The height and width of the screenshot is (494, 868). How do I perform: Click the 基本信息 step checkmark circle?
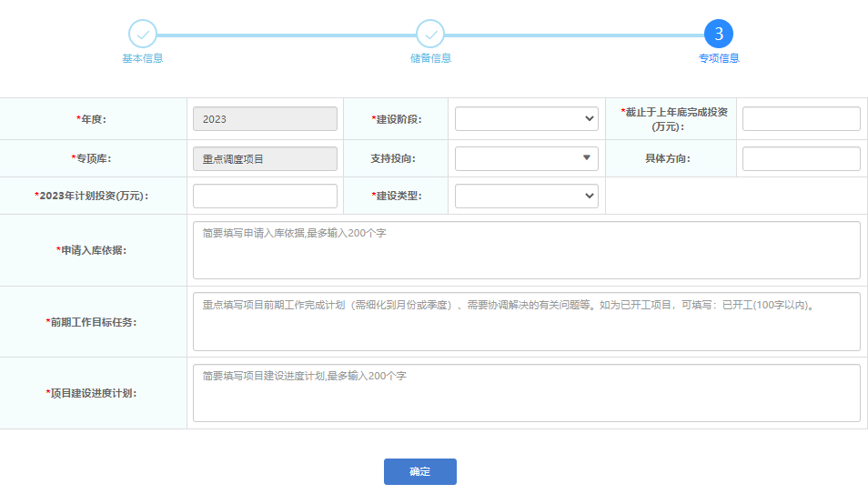click(143, 35)
